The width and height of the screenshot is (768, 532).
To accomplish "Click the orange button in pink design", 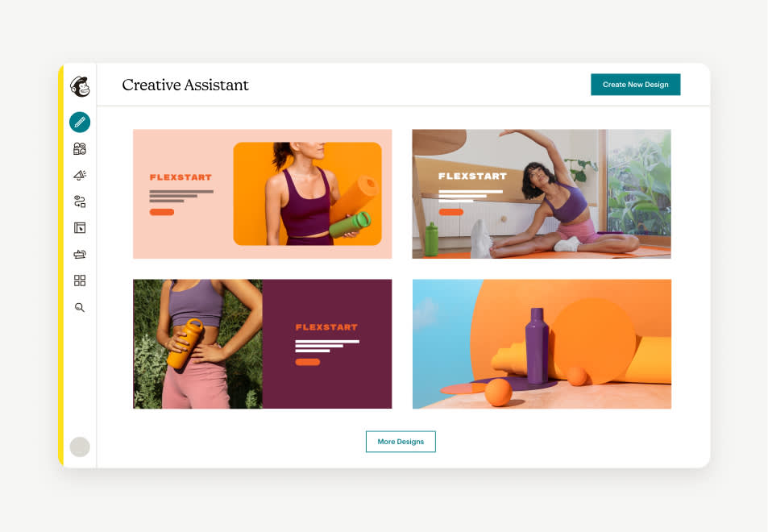I will (x=162, y=212).
